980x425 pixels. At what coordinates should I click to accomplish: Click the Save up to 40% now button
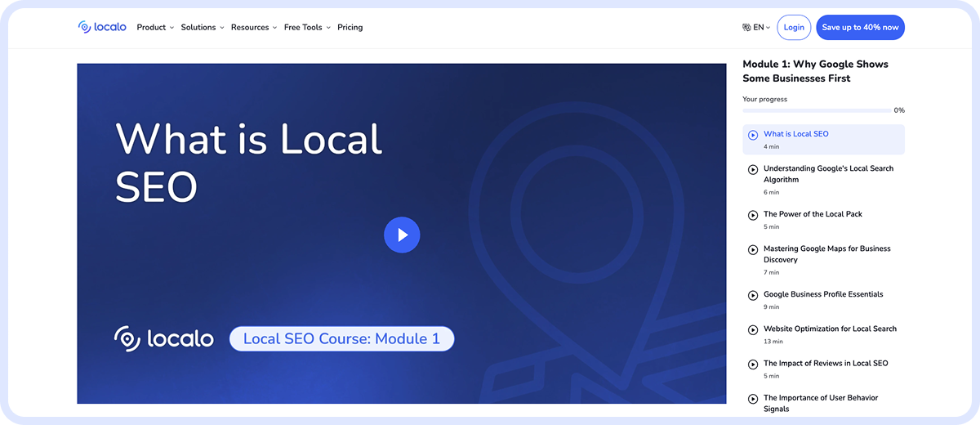click(860, 27)
